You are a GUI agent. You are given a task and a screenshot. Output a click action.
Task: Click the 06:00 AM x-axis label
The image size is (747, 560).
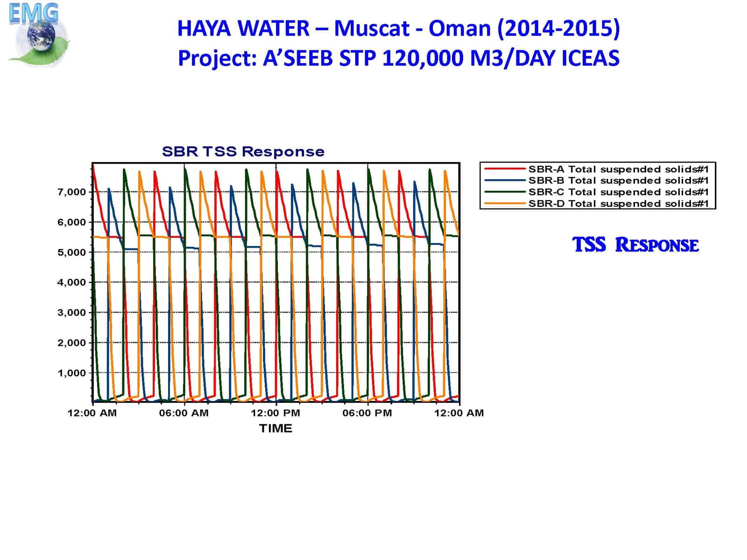coord(183,413)
